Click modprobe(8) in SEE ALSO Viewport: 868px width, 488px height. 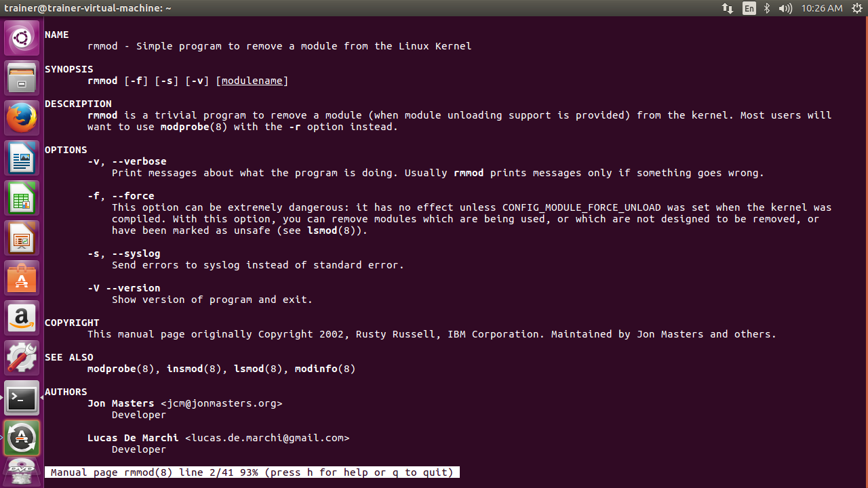pos(124,369)
